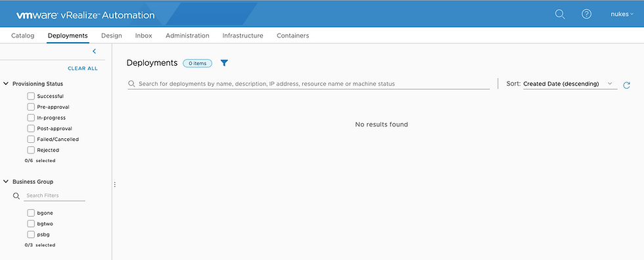Open the Infrastructure tab
The height and width of the screenshot is (260, 644).
pyautogui.click(x=242, y=36)
